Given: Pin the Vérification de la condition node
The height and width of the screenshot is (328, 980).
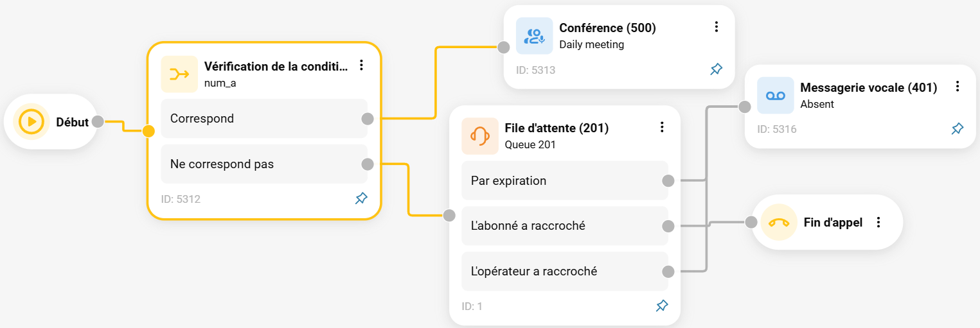Looking at the screenshot, I should pyautogui.click(x=361, y=198).
